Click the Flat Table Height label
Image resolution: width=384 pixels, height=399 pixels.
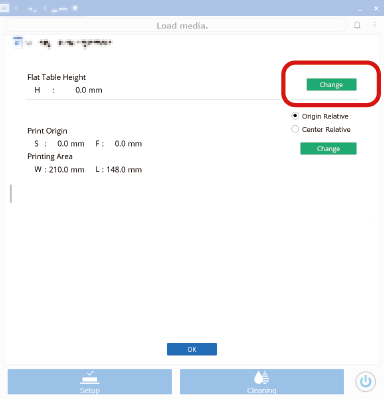coord(57,77)
